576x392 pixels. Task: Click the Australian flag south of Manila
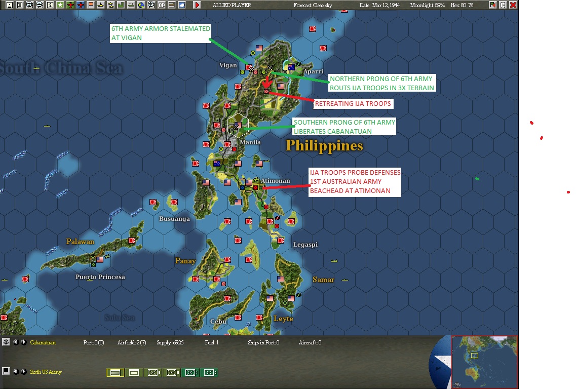click(x=217, y=164)
